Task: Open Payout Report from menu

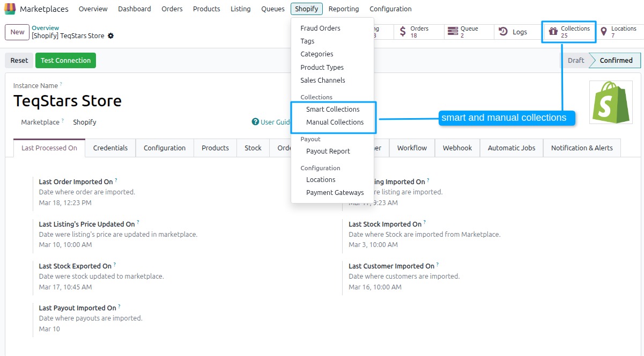Action: coord(332,151)
